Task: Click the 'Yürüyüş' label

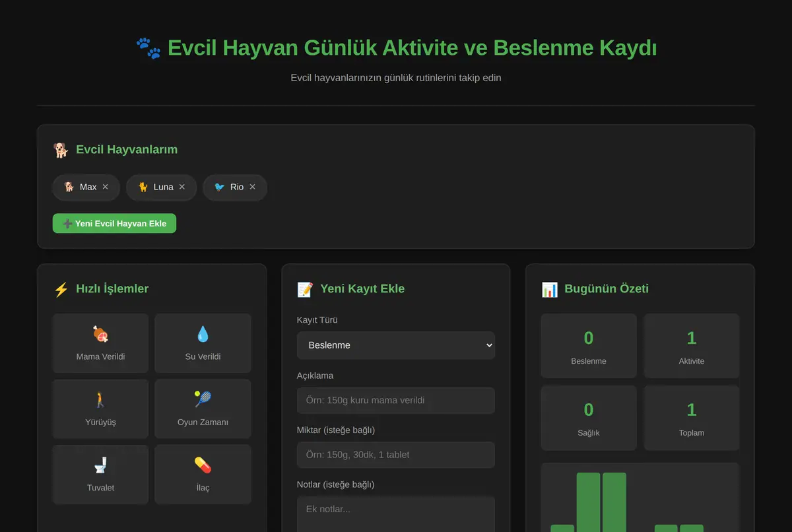Action: (x=100, y=422)
